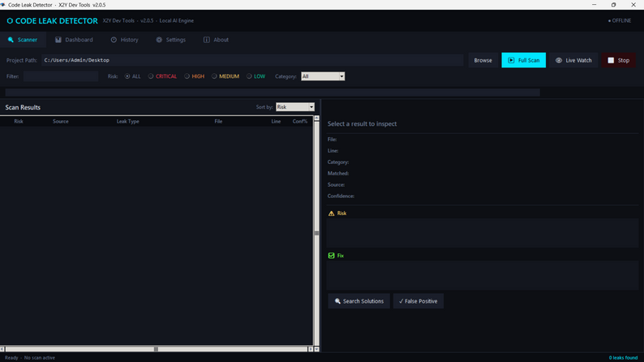Start a Full Scan
The image size is (644, 362).
point(524,60)
